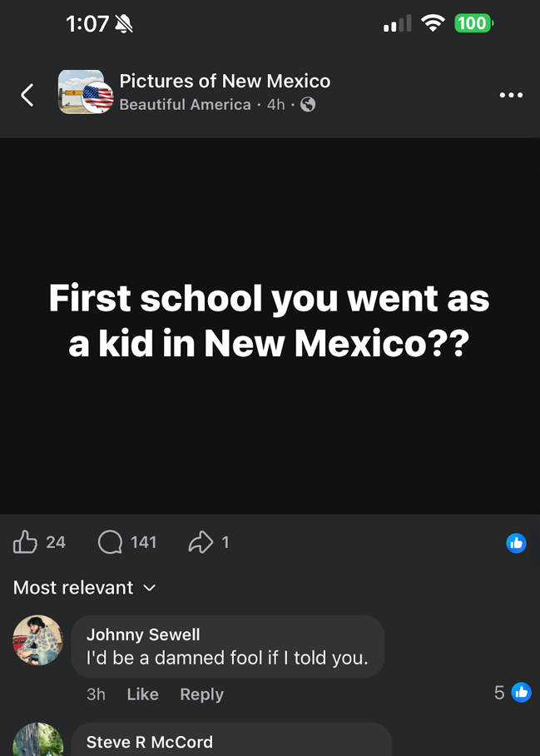
Task: Open Steve R McCord's profile name
Action: 150,742
